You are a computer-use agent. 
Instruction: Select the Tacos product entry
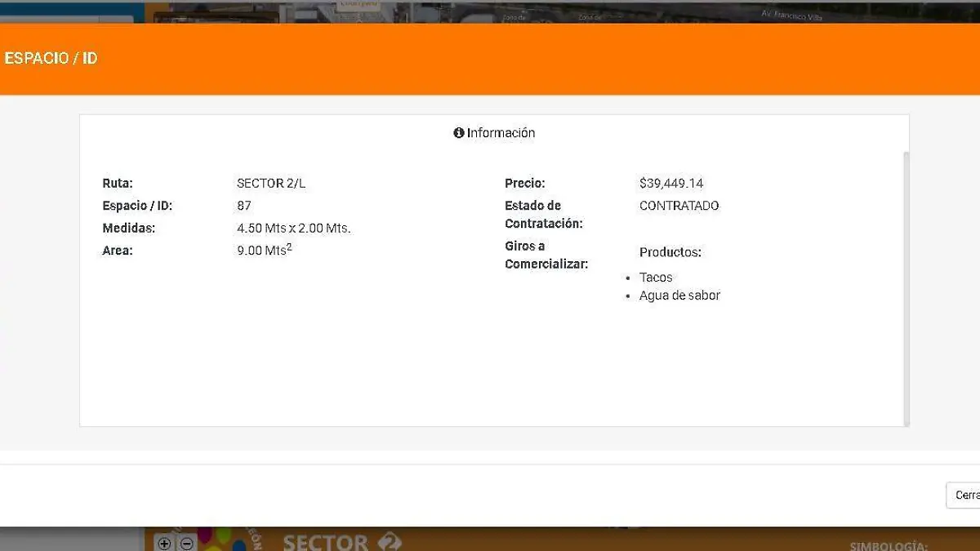[656, 278]
